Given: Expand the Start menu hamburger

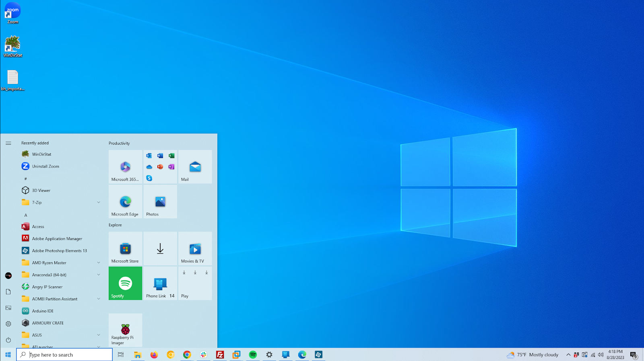Looking at the screenshot, I should click(x=8, y=143).
